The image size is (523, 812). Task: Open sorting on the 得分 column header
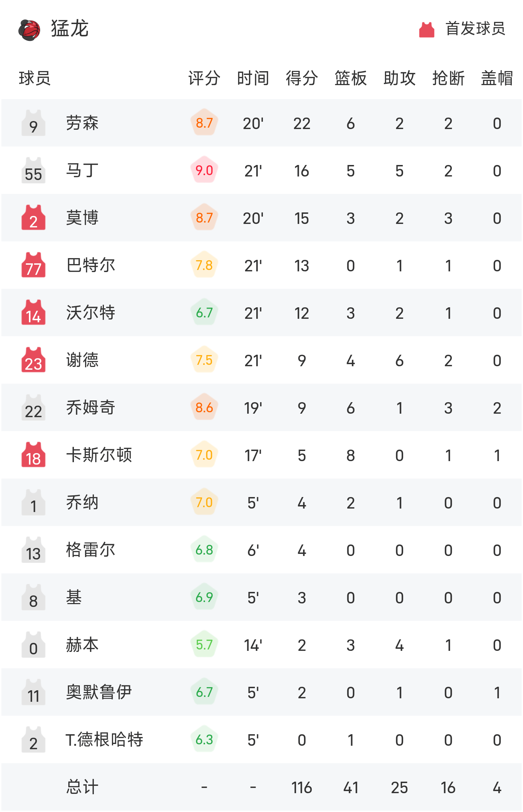coord(302,78)
